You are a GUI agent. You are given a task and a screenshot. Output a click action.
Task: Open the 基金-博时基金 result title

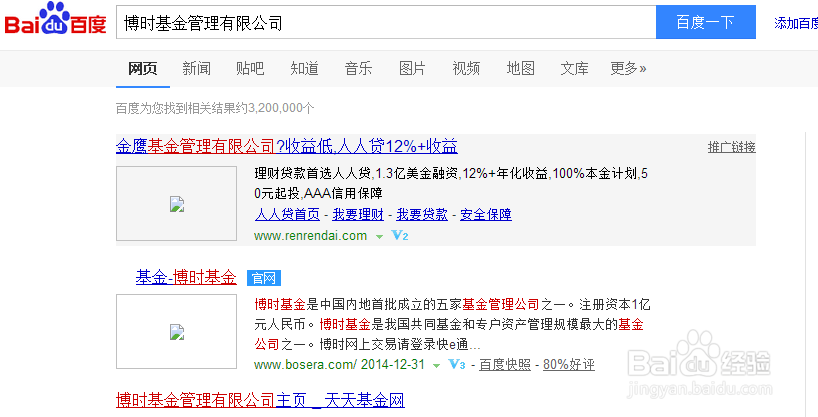point(186,277)
